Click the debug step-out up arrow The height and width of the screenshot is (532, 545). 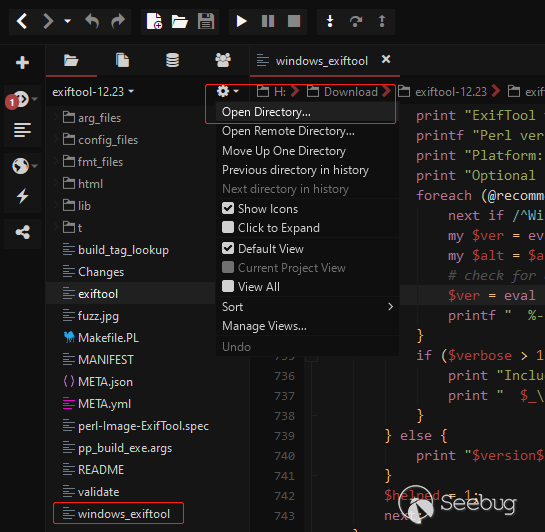click(x=382, y=21)
